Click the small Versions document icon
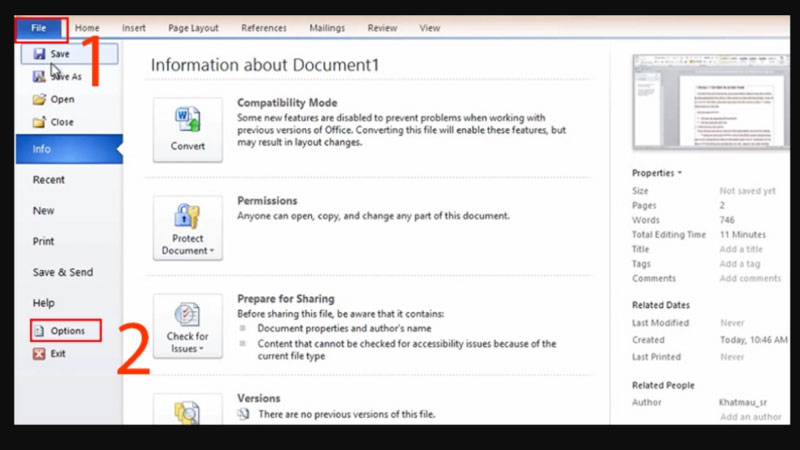 point(243,414)
